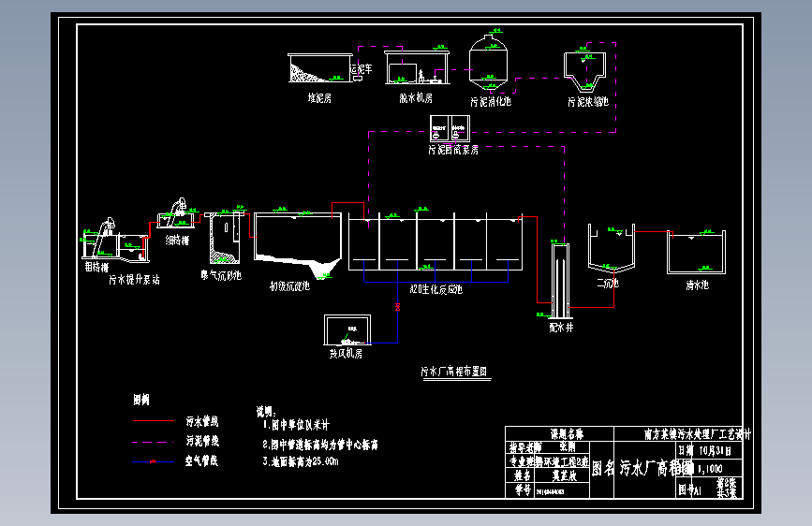
Task: Select the sludge return pump house drawing
Action: pyautogui.click(x=450, y=128)
